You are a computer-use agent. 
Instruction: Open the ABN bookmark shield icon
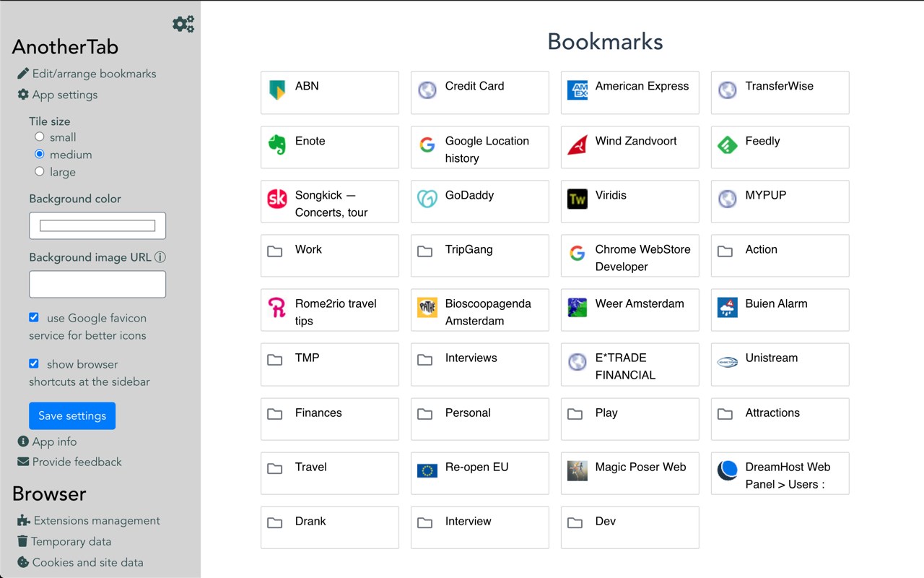(276, 90)
